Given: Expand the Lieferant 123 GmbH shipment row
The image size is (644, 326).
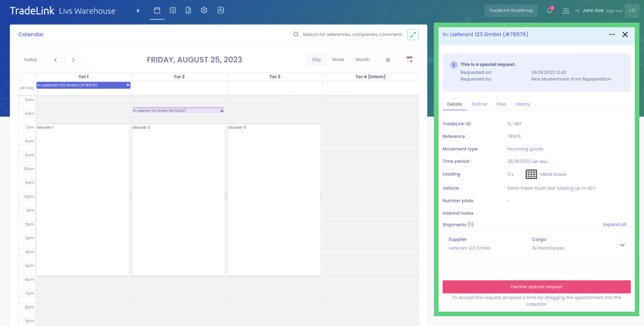Looking at the screenshot, I should (x=622, y=245).
